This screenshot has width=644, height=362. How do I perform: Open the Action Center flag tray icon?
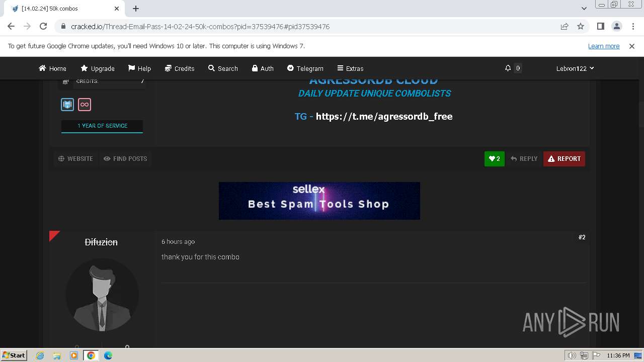pos(596,355)
